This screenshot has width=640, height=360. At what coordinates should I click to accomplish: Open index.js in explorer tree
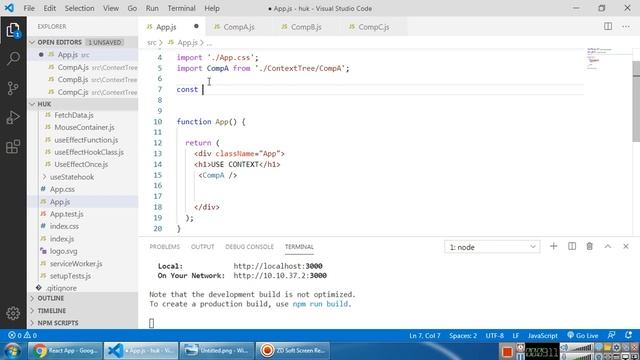[62, 238]
